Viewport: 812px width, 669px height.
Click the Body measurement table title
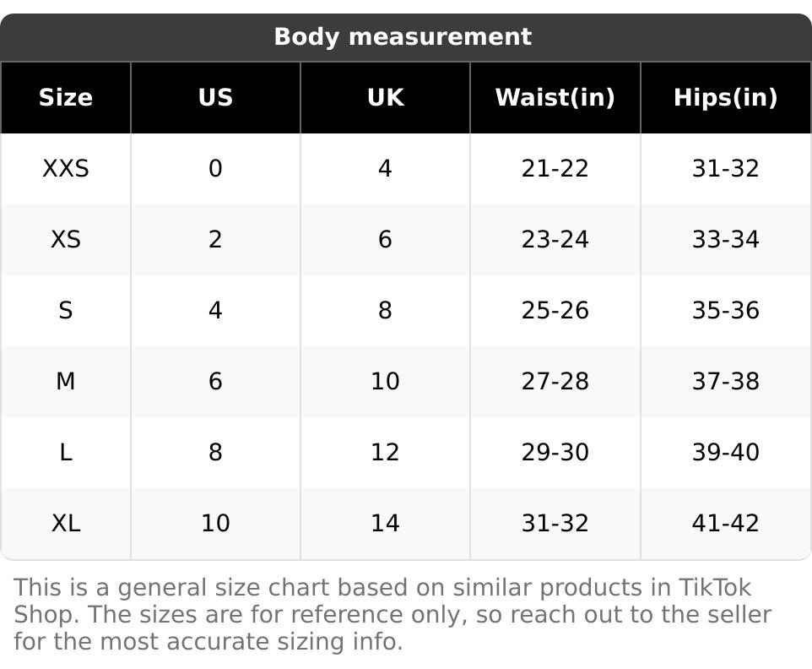403,37
